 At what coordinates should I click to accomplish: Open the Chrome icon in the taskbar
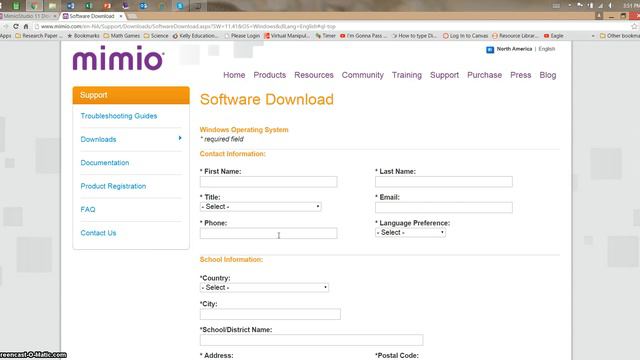point(34,6)
